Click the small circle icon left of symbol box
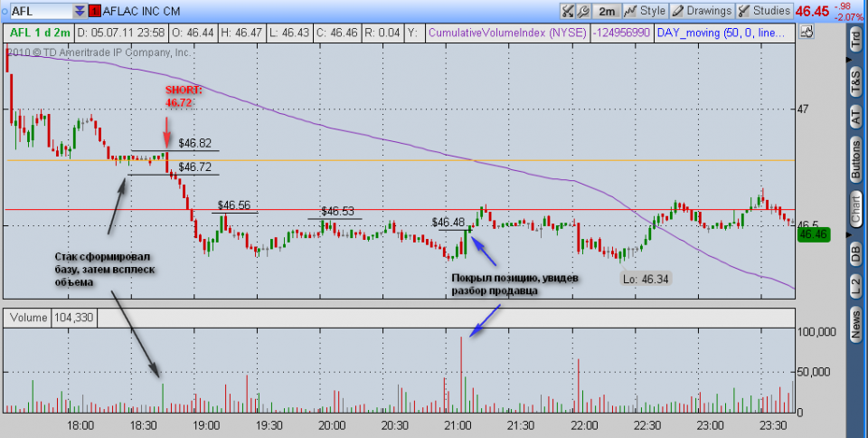 point(5,11)
